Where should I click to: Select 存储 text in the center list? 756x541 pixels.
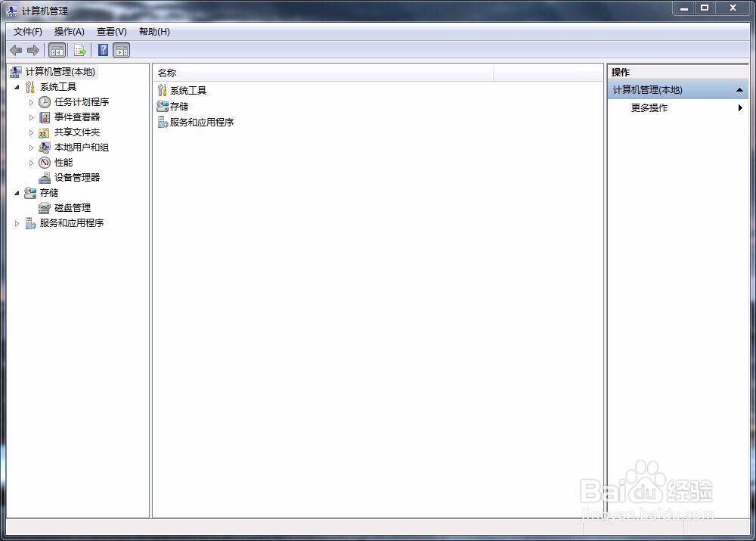coord(179,106)
